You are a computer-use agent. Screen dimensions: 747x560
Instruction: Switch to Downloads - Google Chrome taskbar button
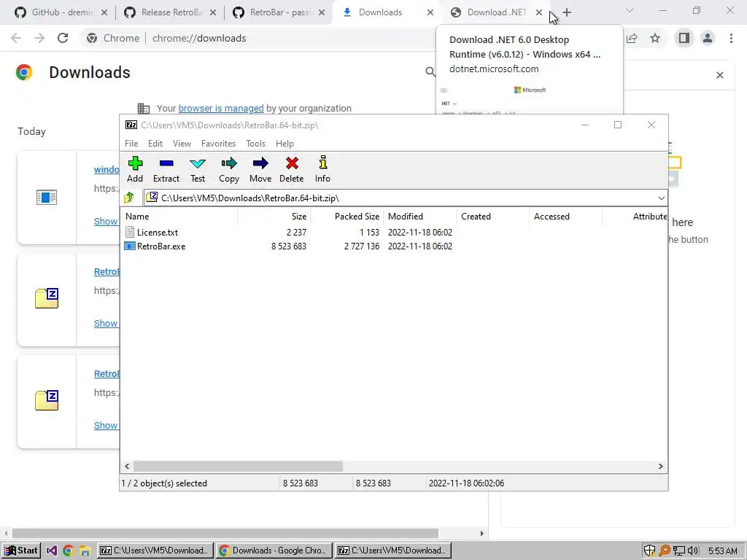point(274,551)
